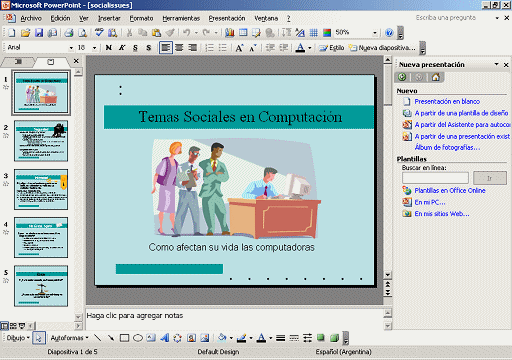Open the Edición menu
Image resolution: width=512 pixels, height=360 pixels.
[60, 18]
